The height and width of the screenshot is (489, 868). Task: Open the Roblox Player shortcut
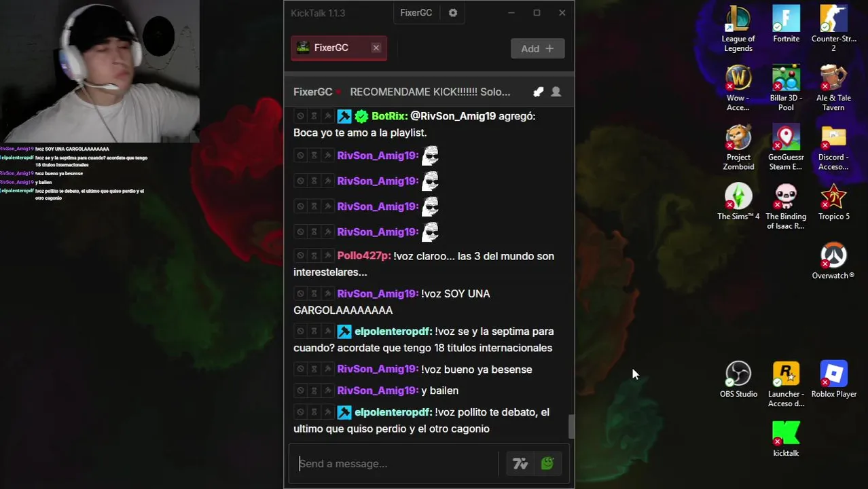[x=833, y=380]
